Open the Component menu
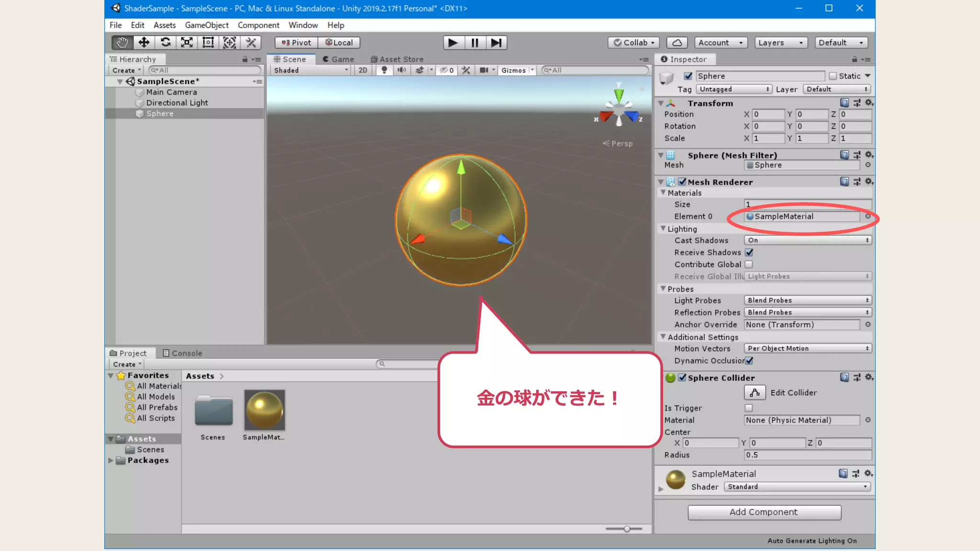 258,25
